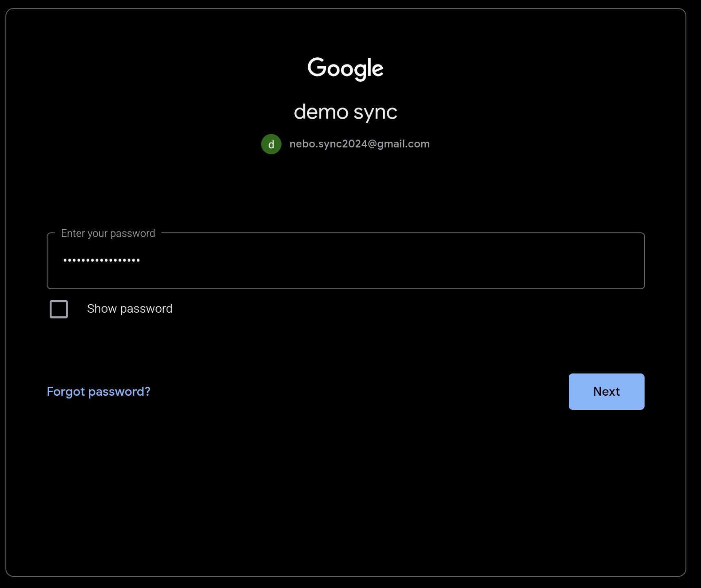
Task: Tick the Show password checkbox
Action: pos(59,309)
